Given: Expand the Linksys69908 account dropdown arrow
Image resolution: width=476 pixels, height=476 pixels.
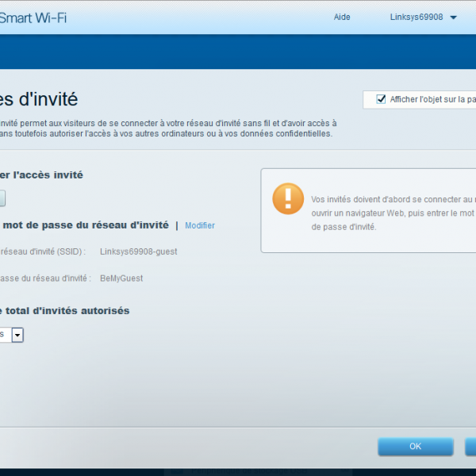Looking at the screenshot, I should point(453,17).
